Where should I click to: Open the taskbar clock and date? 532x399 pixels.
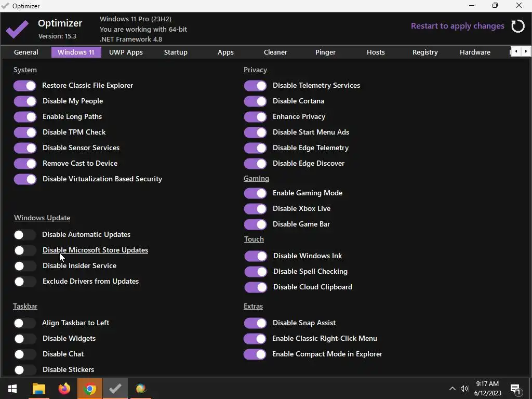click(487, 389)
